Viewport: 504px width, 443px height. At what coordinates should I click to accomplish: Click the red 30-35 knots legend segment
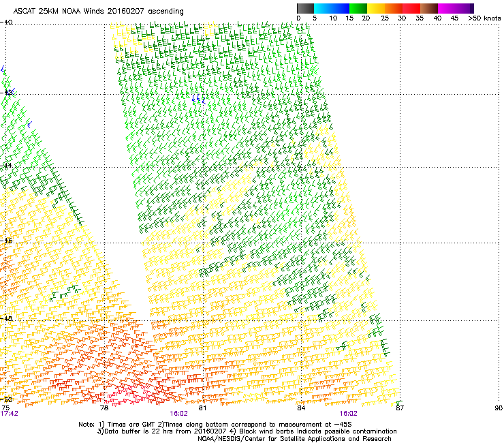411,8
